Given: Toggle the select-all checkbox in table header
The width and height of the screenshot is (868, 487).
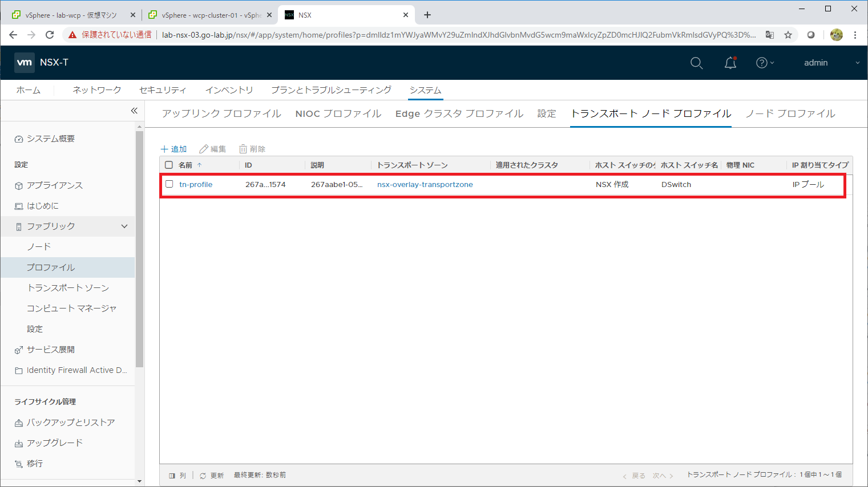Looking at the screenshot, I should coord(169,165).
